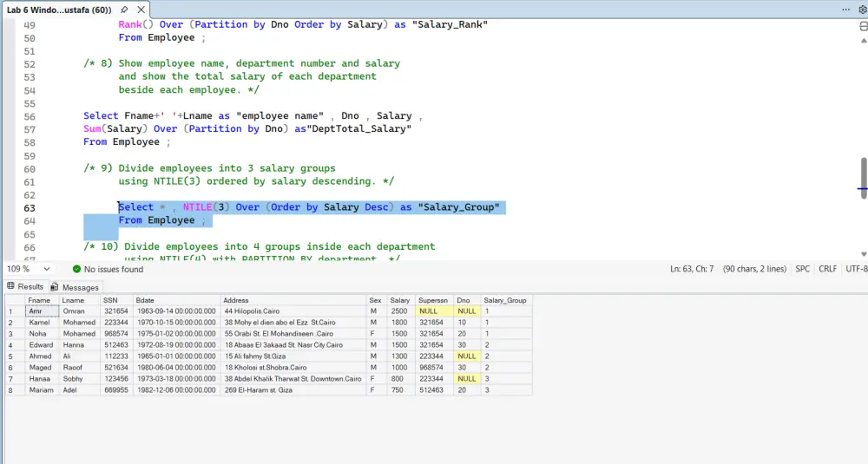Click the editor scroll-down arrow
The height and width of the screenshot is (464, 868).
click(x=864, y=254)
